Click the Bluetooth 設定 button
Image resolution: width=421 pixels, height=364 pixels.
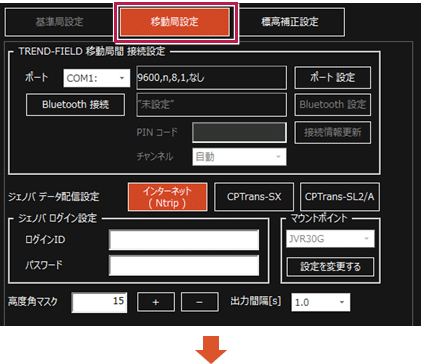332,105
